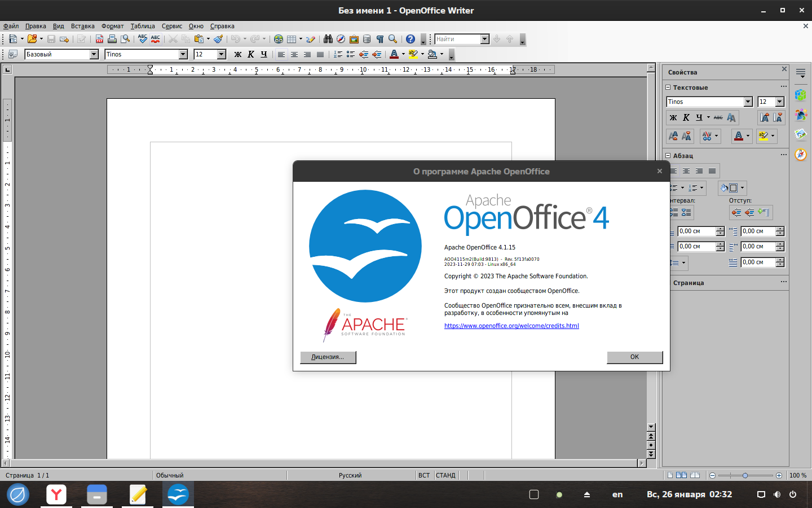Click the OK button in About dialog

click(635, 357)
